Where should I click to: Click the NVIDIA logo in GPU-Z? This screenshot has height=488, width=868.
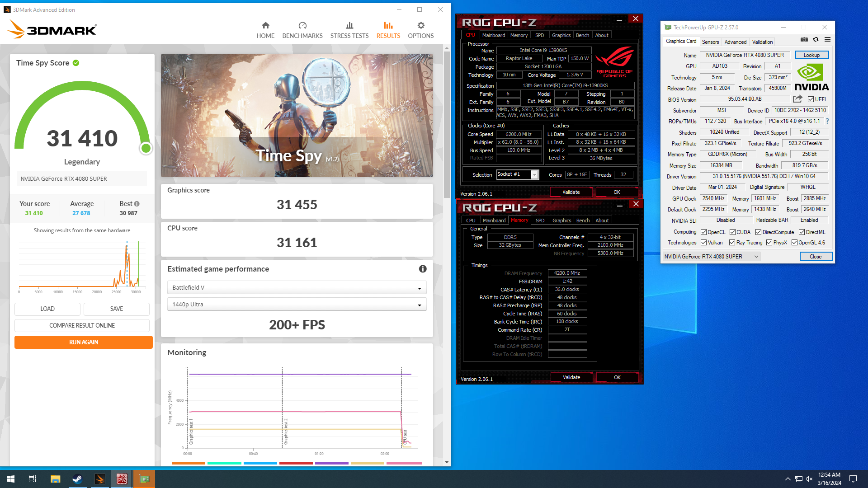pos(811,78)
